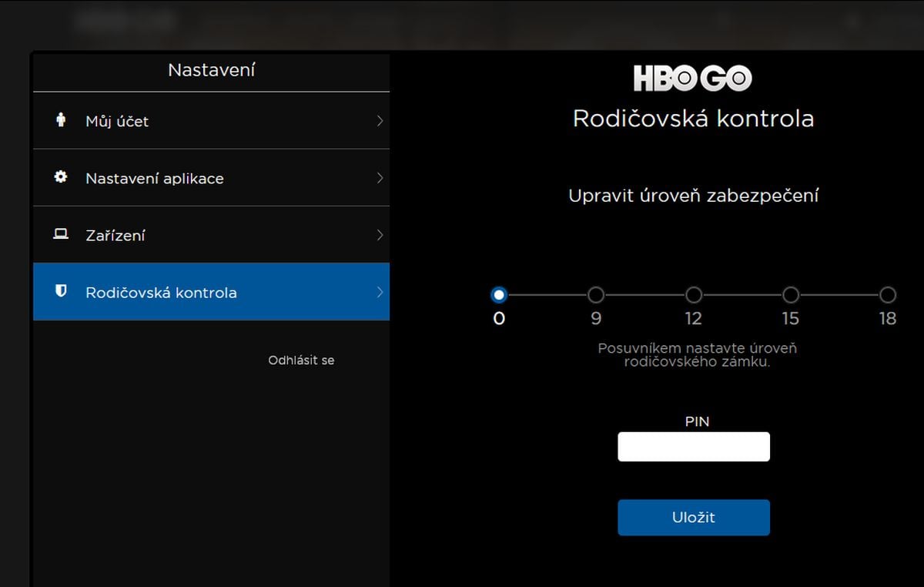
Task: Click the Odhlásit se logout link
Action: coord(301,360)
